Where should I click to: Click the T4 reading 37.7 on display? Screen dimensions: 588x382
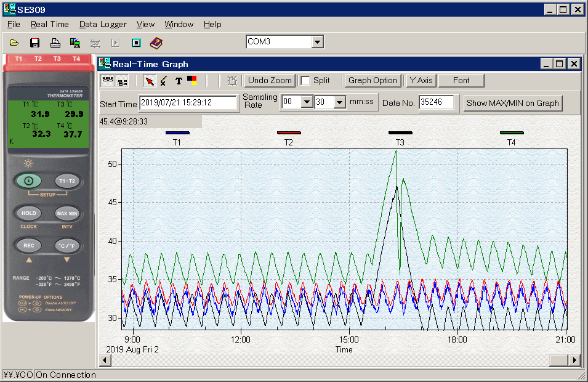(73, 134)
